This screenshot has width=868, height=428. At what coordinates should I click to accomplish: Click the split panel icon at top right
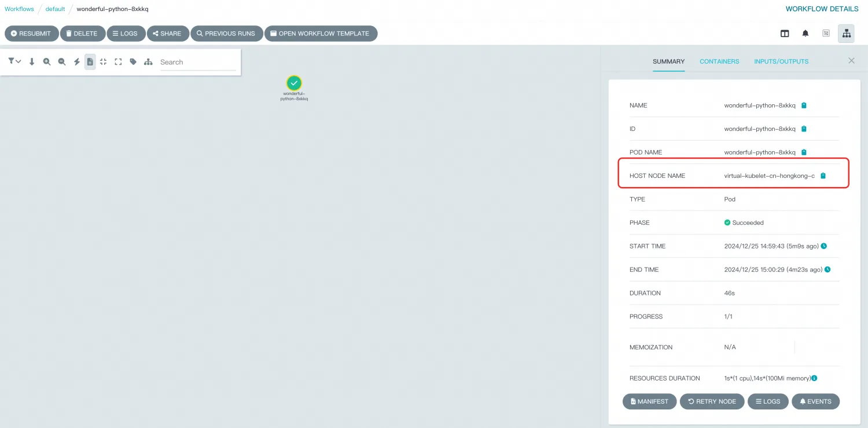[x=785, y=33]
